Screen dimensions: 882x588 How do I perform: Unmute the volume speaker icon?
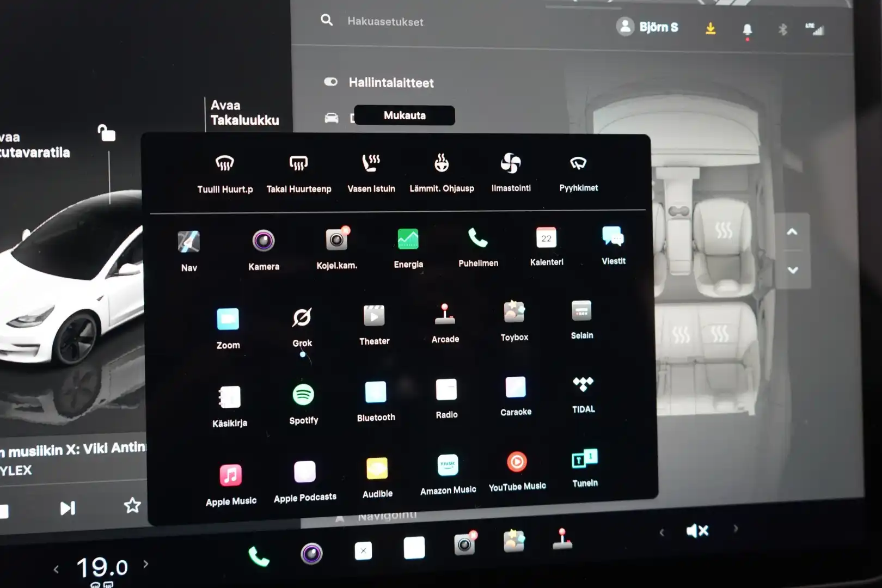coord(697,530)
